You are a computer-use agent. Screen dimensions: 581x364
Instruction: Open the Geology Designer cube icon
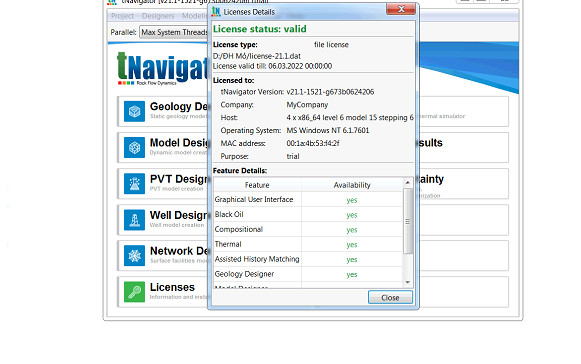click(134, 111)
